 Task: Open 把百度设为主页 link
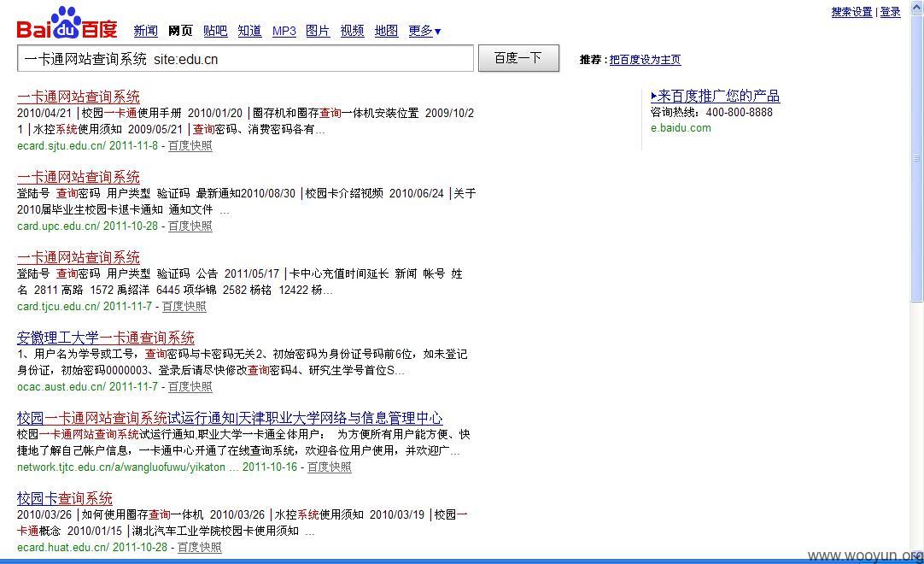point(645,60)
